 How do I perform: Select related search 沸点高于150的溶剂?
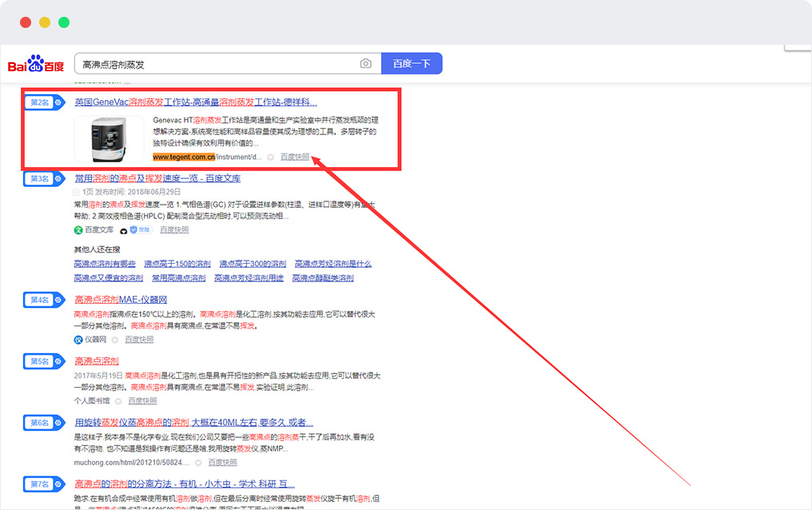[x=177, y=264]
